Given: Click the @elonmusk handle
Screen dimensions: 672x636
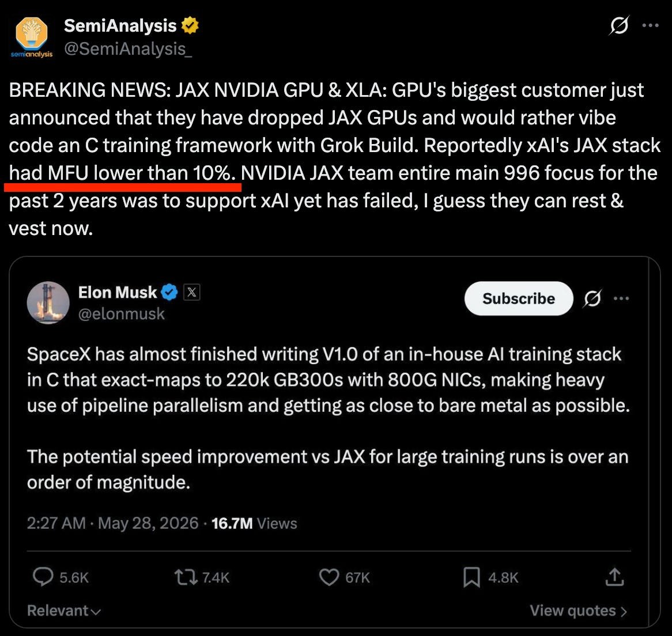Looking at the screenshot, I should pos(121,314).
